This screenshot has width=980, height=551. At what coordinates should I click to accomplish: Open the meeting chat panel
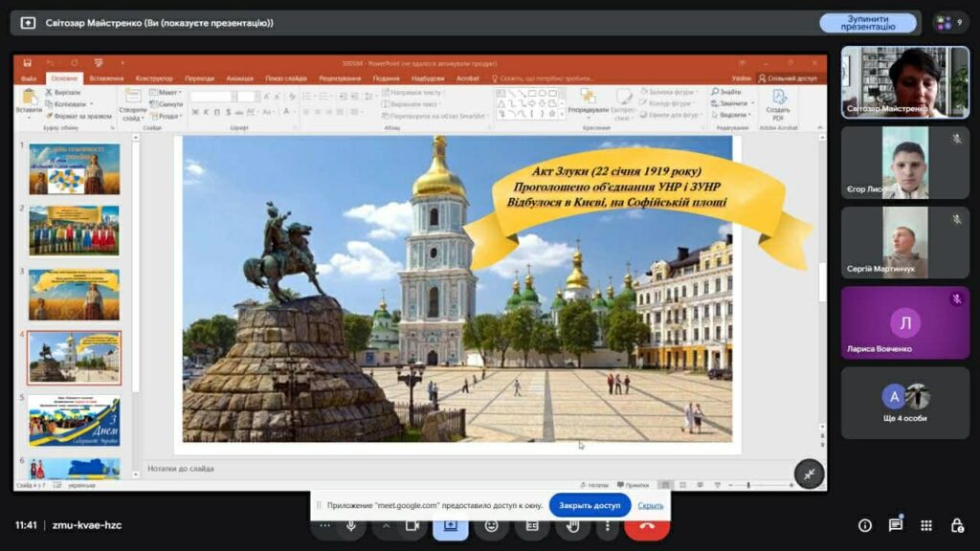click(x=896, y=525)
